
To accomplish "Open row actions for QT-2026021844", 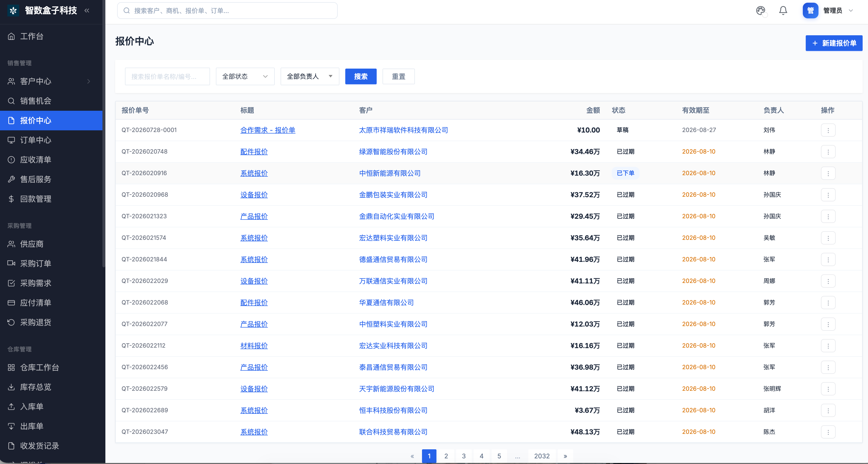I will point(828,259).
